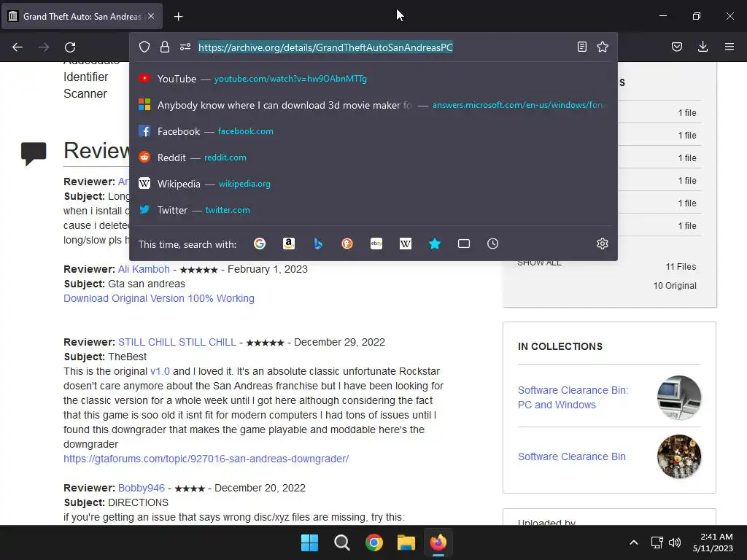The width and height of the screenshot is (747, 560).
Task: Close the Grand Theft Auto tab
Action: click(151, 16)
